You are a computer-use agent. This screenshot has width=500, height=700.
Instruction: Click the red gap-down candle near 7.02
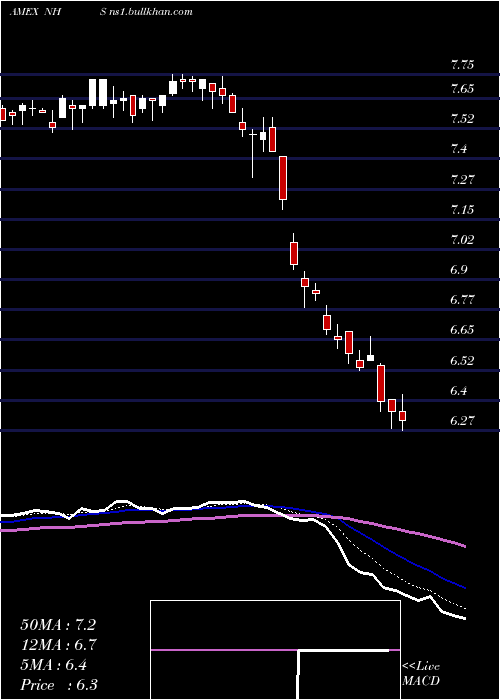click(x=294, y=253)
